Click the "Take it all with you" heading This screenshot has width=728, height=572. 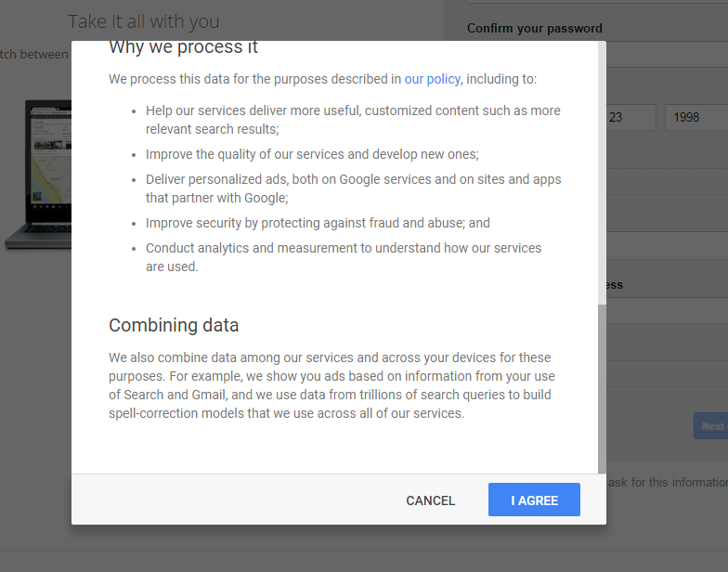(144, 21)
